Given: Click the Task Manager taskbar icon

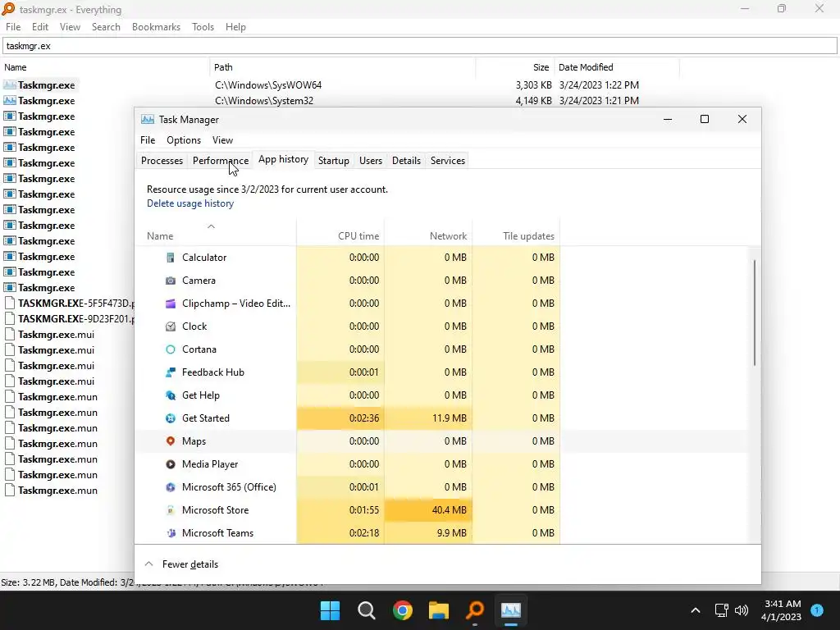Looking at the screenshot, I should click(510, 610).
